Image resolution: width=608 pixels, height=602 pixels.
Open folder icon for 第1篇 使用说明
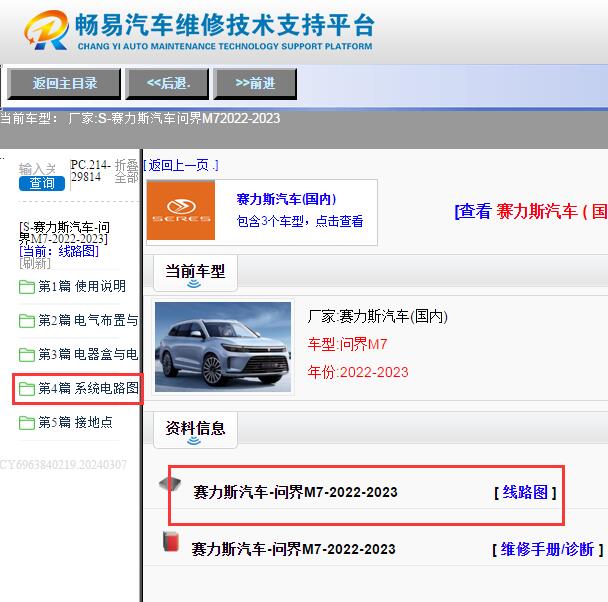(27, 287)
